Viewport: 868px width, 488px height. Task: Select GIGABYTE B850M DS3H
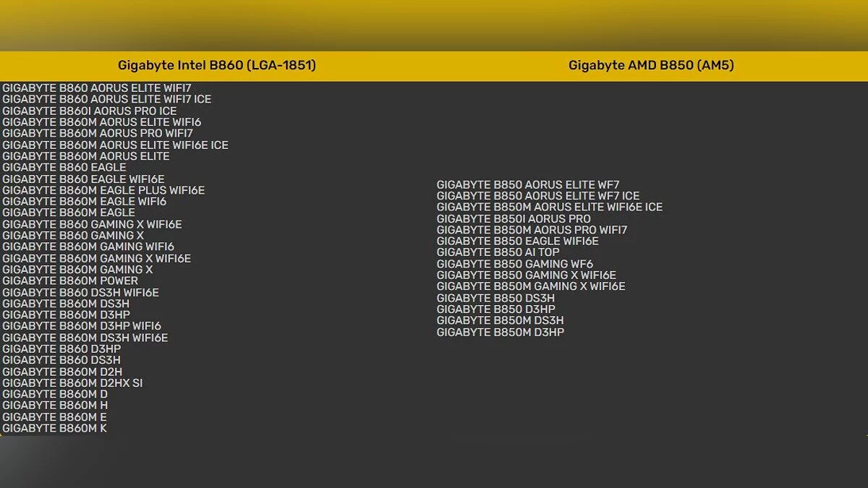click(x=501, y=320)
